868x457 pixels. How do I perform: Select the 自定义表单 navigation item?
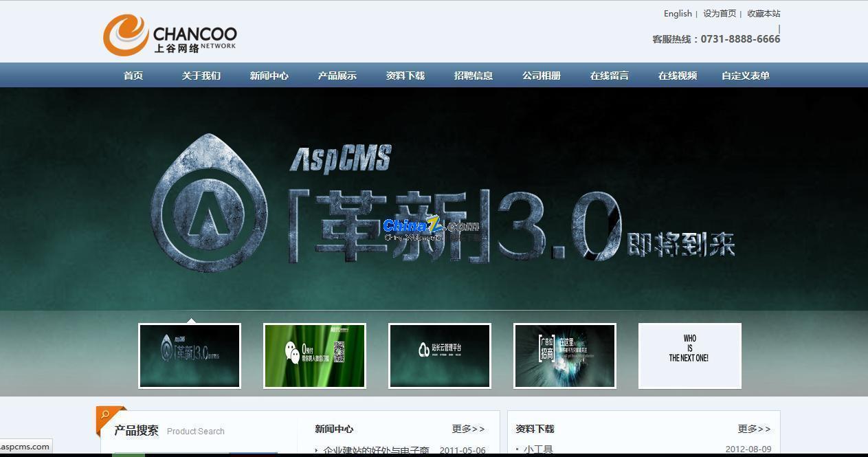pos(746,76)
